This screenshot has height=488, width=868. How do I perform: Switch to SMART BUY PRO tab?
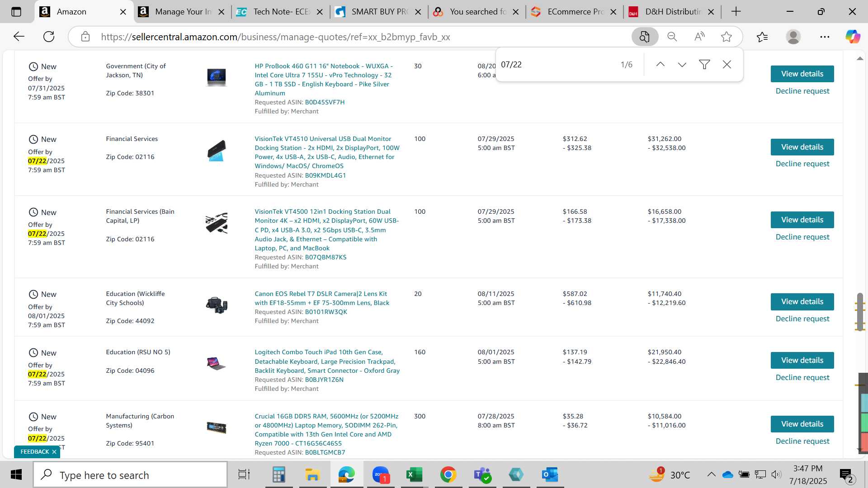[x=379, y=12]
